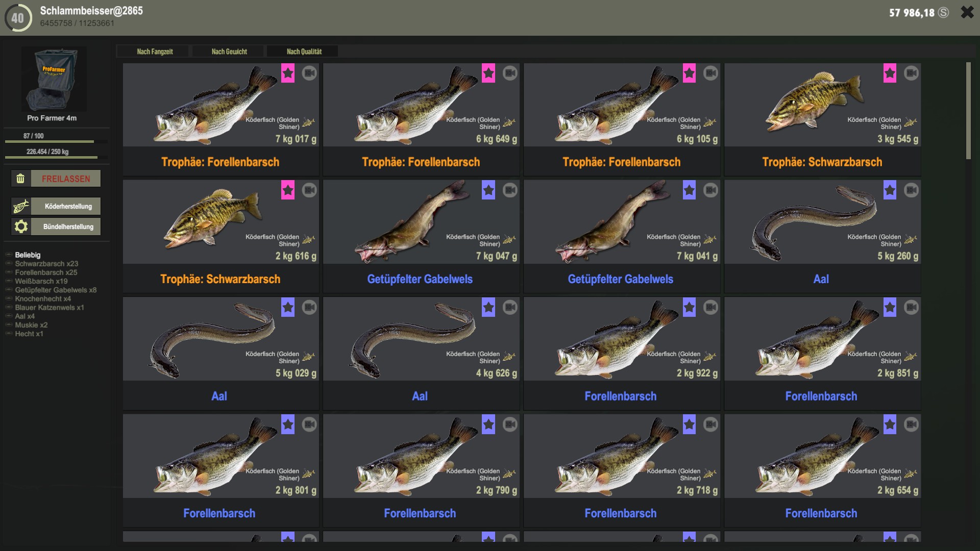Click the gear icon for Bündelherstellung
The height and width of the screenshot is (551, 980).
pos(21,227)
